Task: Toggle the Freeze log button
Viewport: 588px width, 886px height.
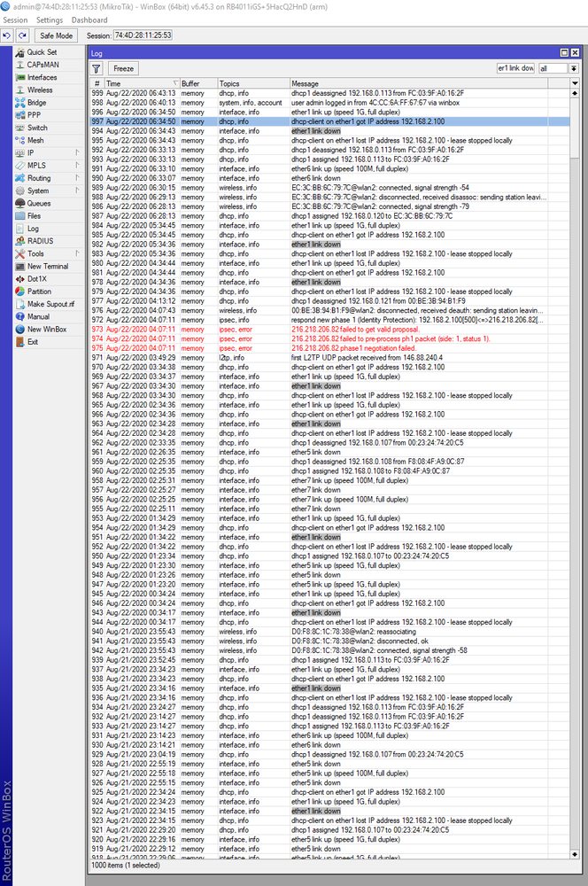Action: [123, 68]
